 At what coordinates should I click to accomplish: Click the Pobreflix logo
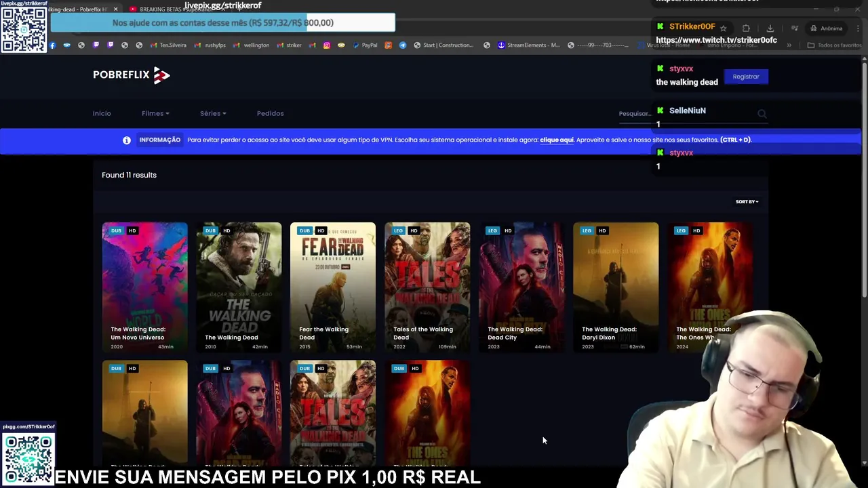coord(132,75)
